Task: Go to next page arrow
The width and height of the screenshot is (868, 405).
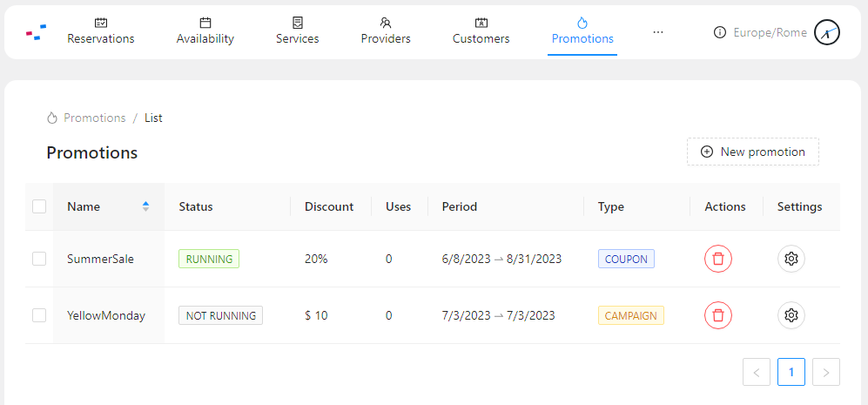Action: click(x=826, y=372)
